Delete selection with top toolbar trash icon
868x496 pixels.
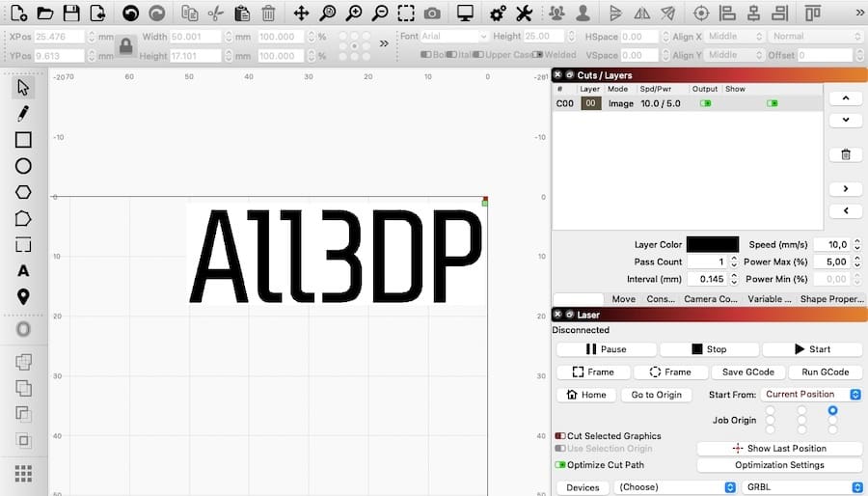268,13
